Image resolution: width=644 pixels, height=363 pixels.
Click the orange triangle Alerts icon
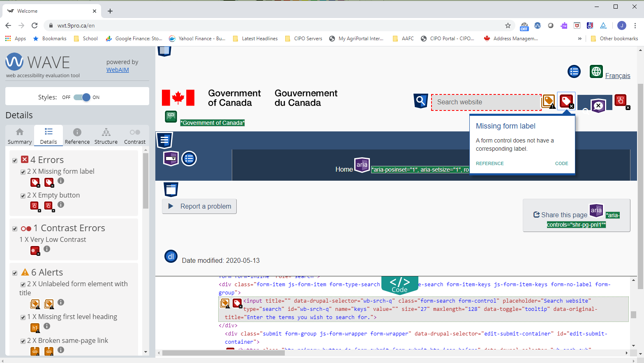click(25, 272)
